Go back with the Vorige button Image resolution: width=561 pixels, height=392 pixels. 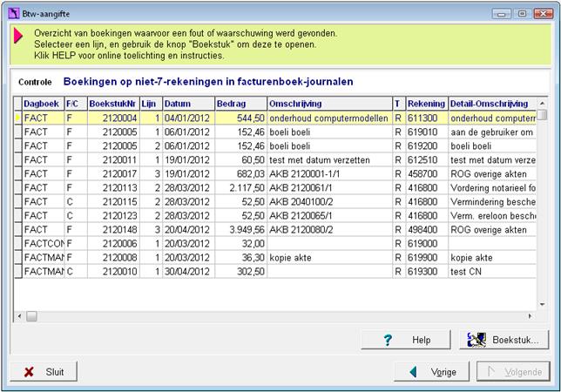point(431,372)
